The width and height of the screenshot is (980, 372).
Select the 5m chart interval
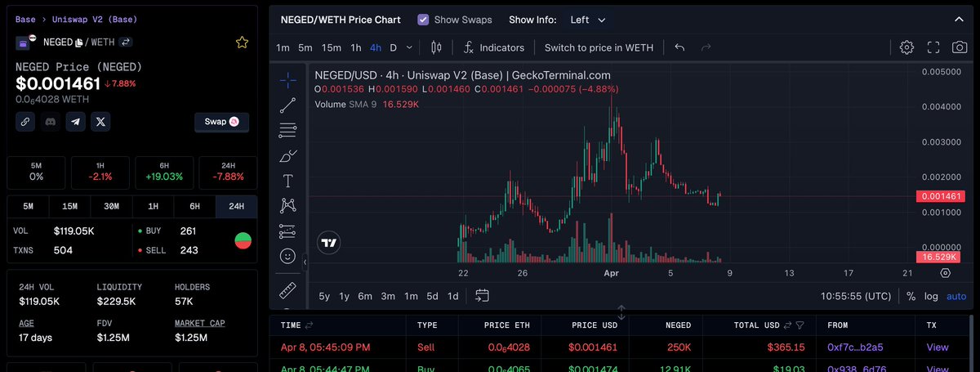[x=305, y=47]
